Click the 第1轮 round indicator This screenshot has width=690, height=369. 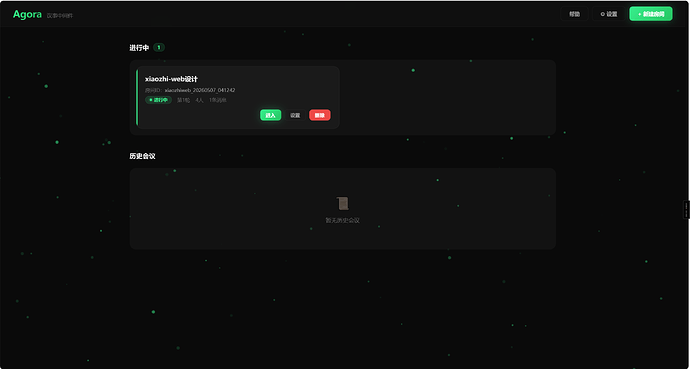point(184,100)
